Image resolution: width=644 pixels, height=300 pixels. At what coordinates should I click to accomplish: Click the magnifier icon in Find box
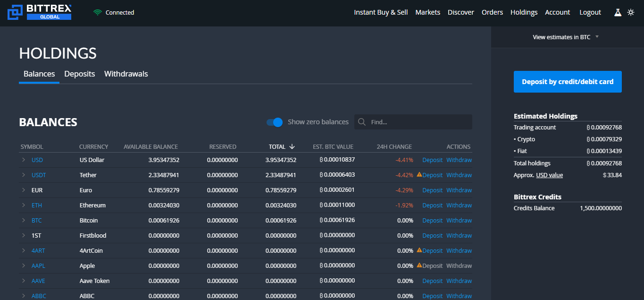(362, 122)
